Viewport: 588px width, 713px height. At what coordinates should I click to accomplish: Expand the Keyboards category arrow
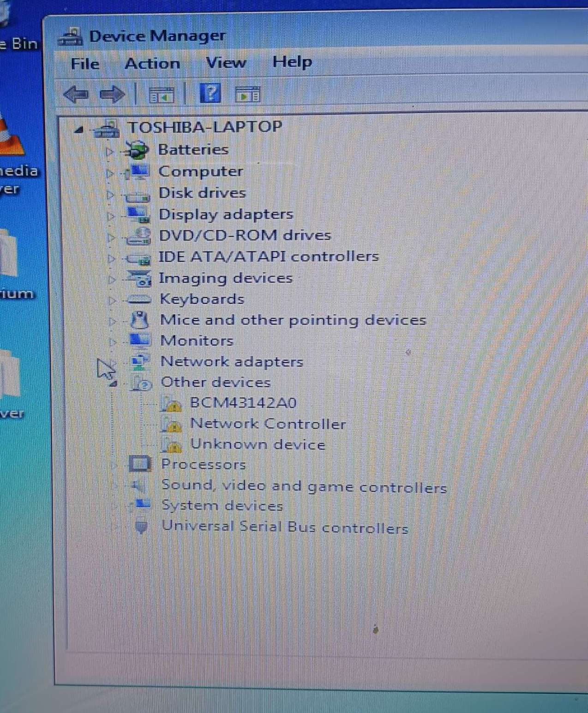pos(112,301)
